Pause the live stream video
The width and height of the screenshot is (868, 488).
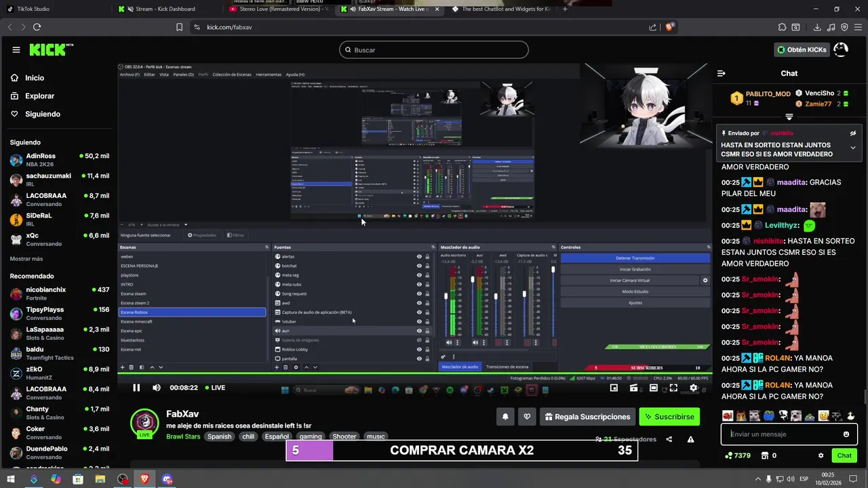(136, 388)
